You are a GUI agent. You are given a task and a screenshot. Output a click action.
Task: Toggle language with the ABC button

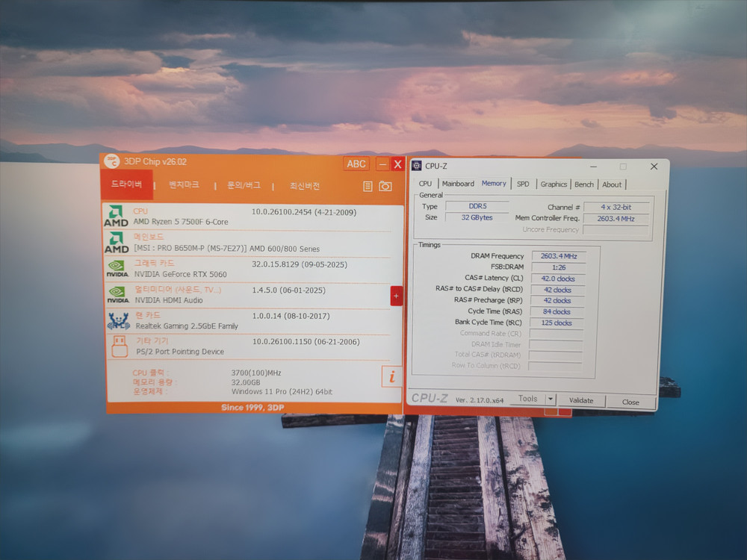[x=356, y=164]
